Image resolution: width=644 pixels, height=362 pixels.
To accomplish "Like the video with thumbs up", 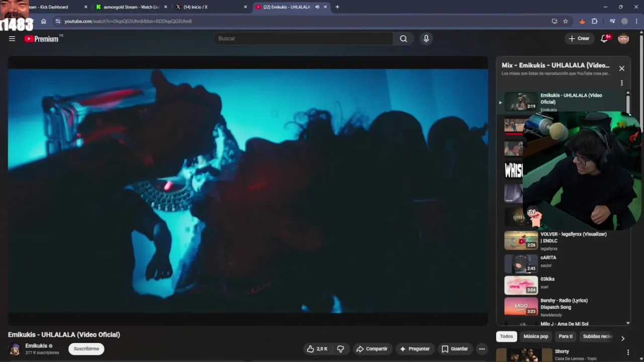I will [317, 349].
